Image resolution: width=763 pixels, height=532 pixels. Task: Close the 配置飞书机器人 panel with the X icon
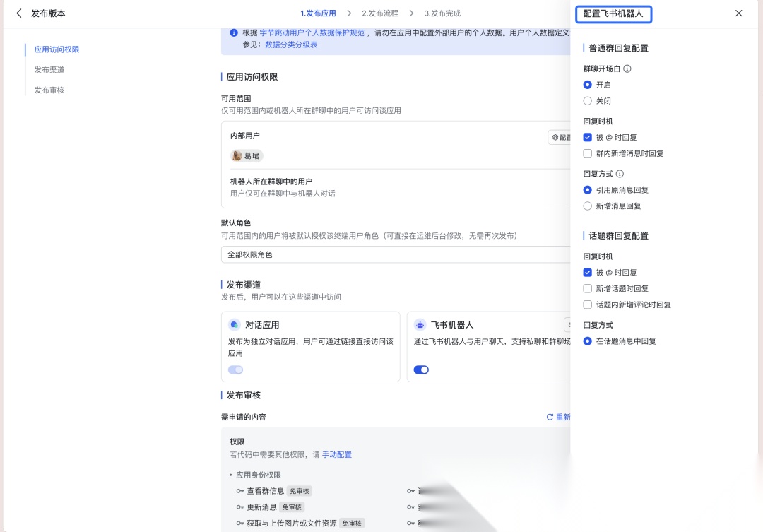[739, 13]
